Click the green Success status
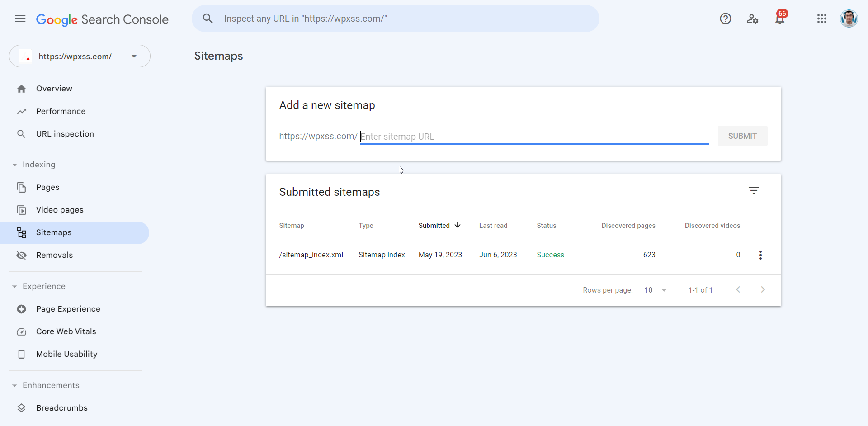Screen dimensions: 868x426 tap(550, 255)
